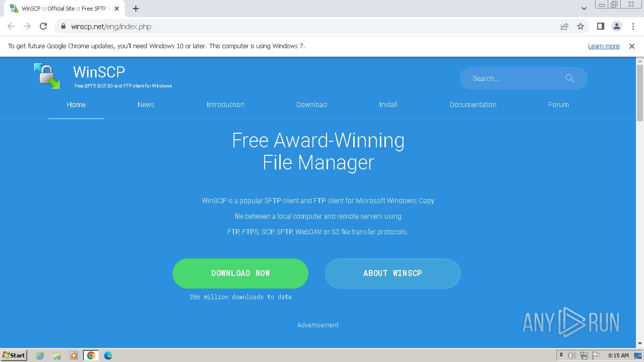Open the Forum navigation item
The image size is (644, 362).
click(558, 105)
